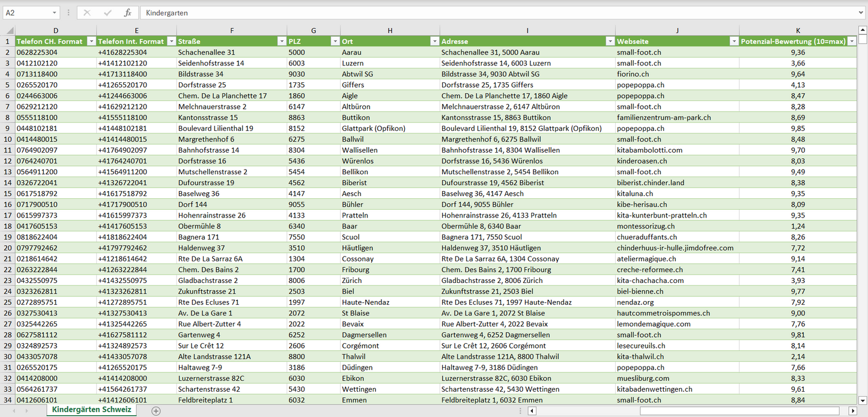Click the horizontal scrollbar right arrow

tap(852, 411)
